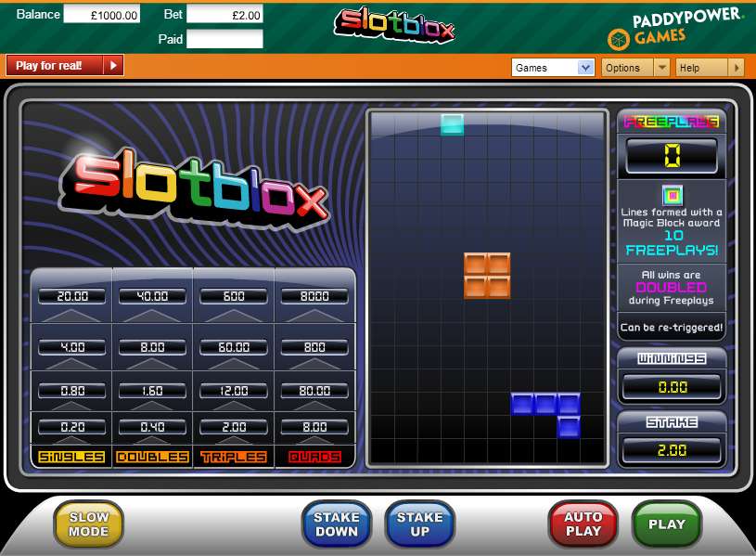Click arrow beside Play for real!

point(114,66)
